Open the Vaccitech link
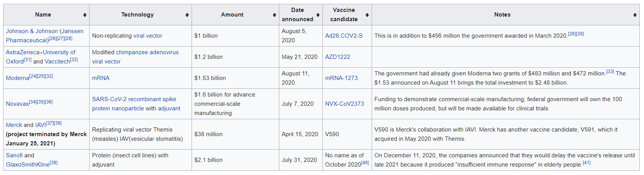 click(57, 62)
